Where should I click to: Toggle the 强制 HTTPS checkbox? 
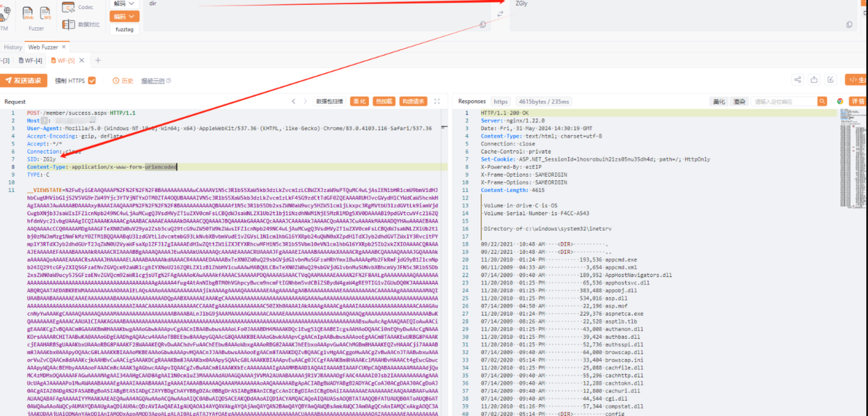click(x=92, y=81)
